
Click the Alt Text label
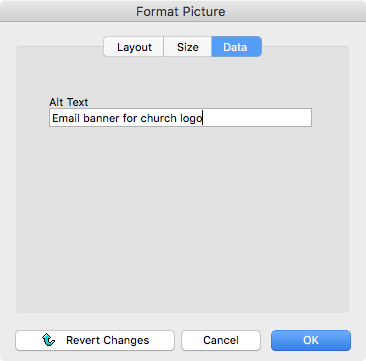(69, 102)
